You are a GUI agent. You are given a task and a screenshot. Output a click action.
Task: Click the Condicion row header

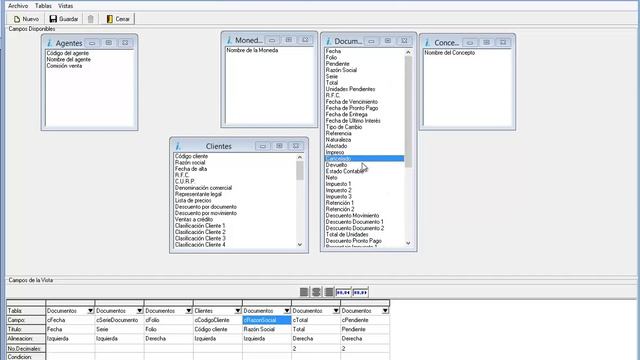click(x=26, y=357)
